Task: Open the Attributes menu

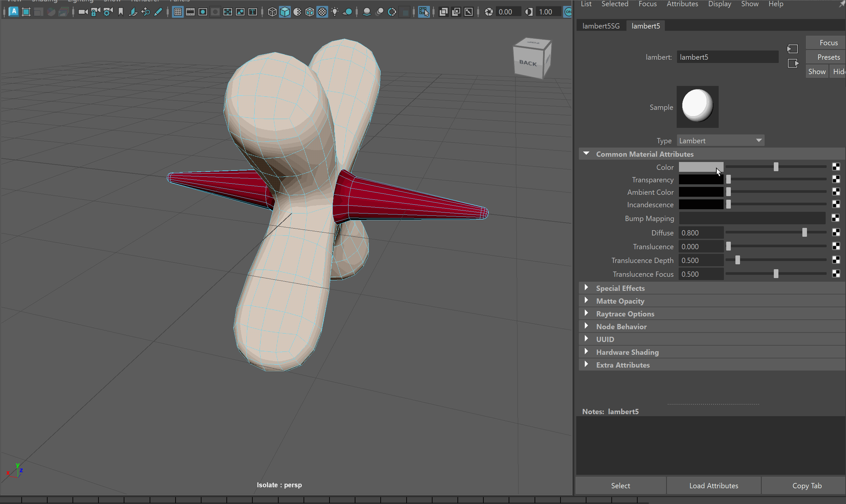Action: [682, 4]
